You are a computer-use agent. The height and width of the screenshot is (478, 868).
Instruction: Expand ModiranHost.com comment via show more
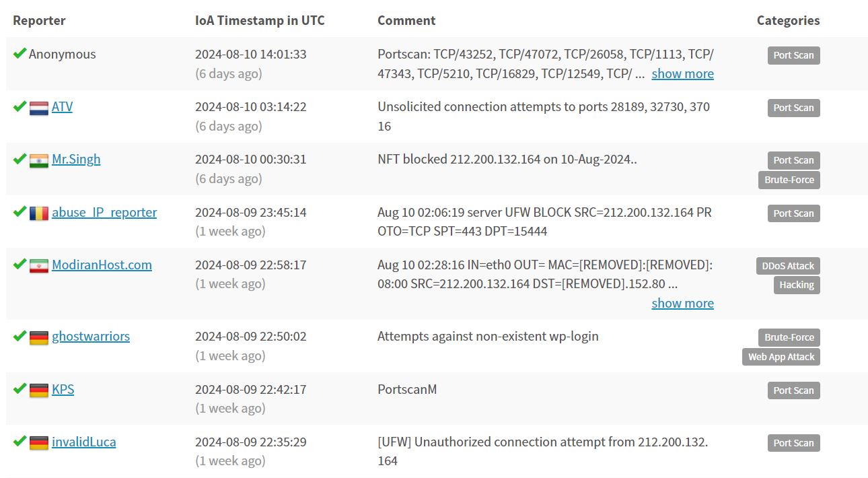[682, 303]
